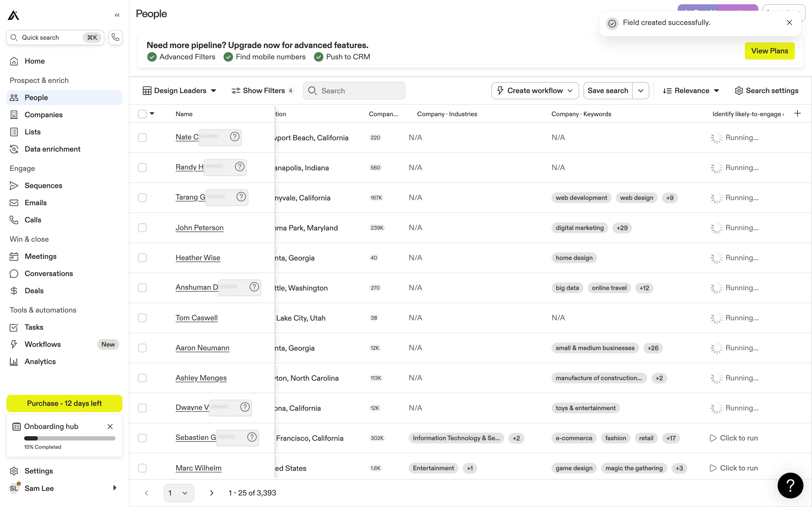Click the next page arrow in pagination

click(211, 493)
